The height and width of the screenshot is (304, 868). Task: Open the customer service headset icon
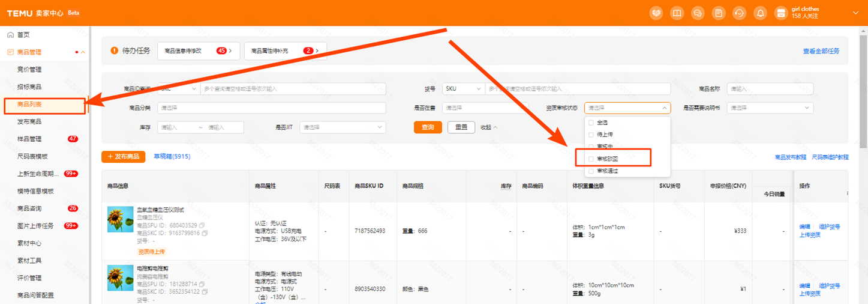739,13
